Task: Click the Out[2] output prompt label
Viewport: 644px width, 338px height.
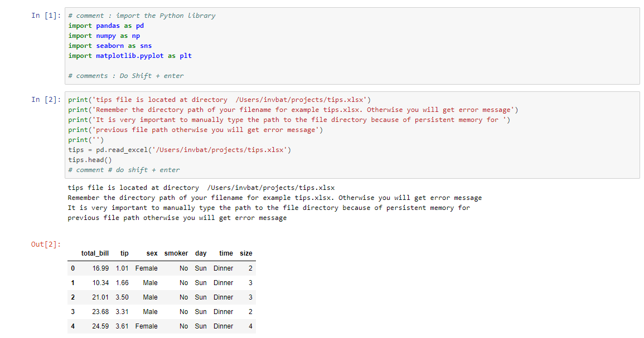Action: pos(46,244)
